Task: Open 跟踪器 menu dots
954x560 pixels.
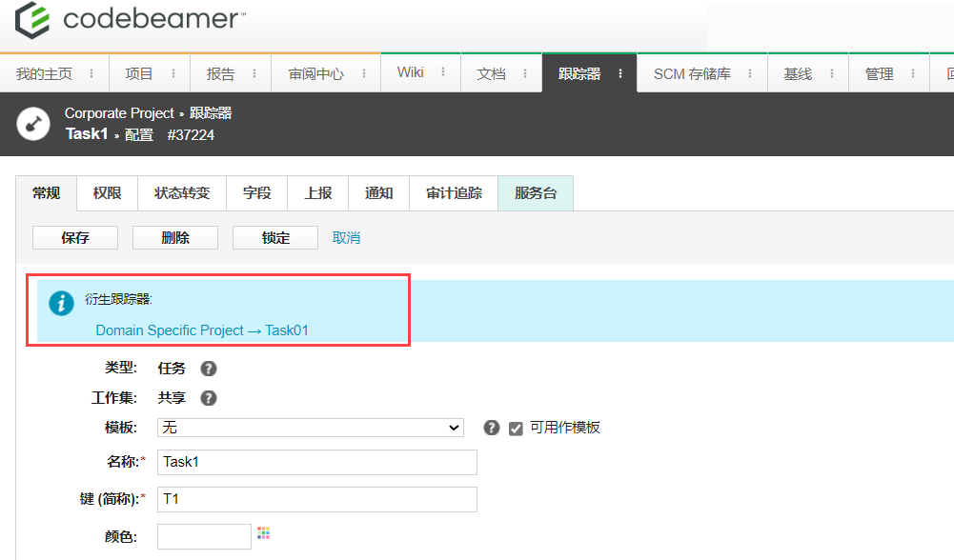Action: coord(620,73)
